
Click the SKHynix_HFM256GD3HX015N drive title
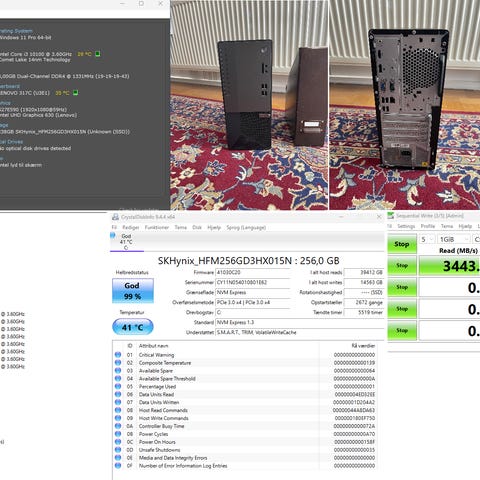click(248, 261)
